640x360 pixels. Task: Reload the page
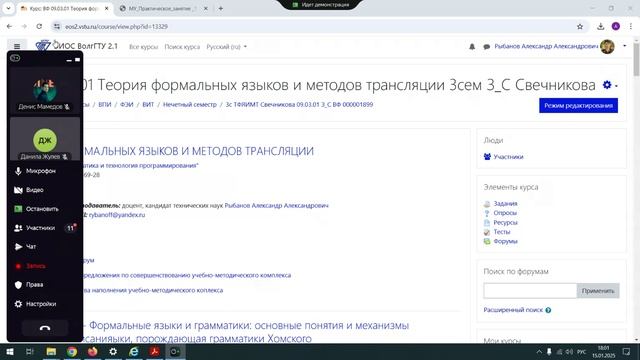pyautogui.click(x=39, y=27)
